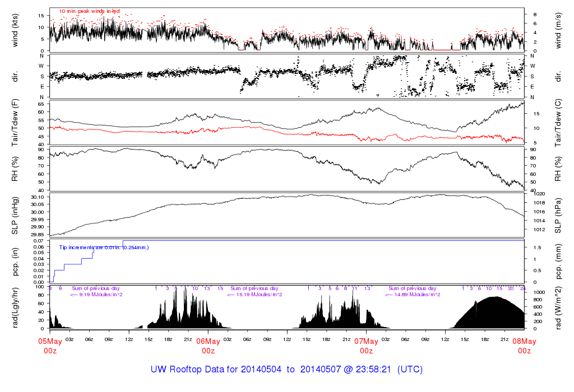Select the '06May' date label
Screen dimensions: 574x392
point(209,341)
